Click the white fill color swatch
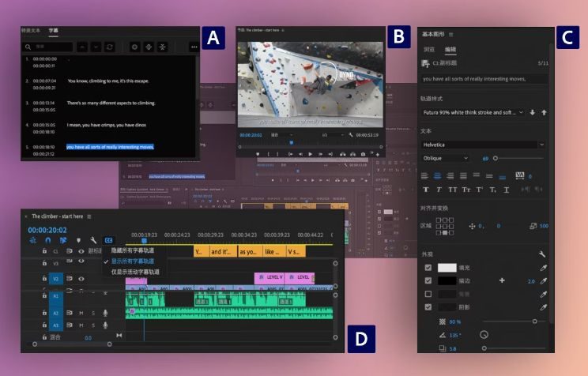The image size is (588, 376). tap(447, 268)
